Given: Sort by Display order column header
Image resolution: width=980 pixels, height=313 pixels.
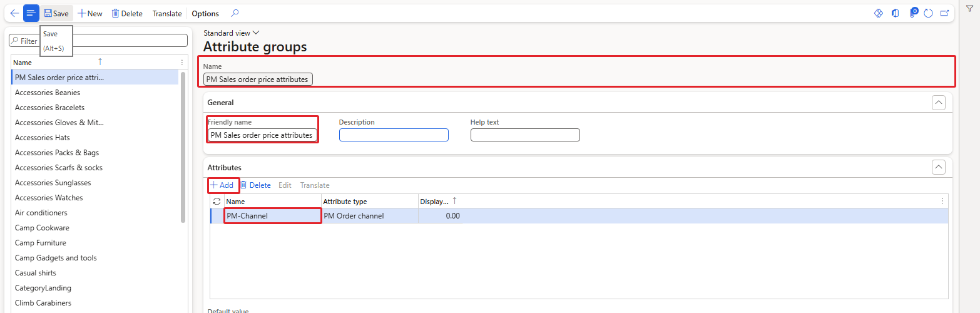Looking at the screenshot, I should [x=438, y=202].
